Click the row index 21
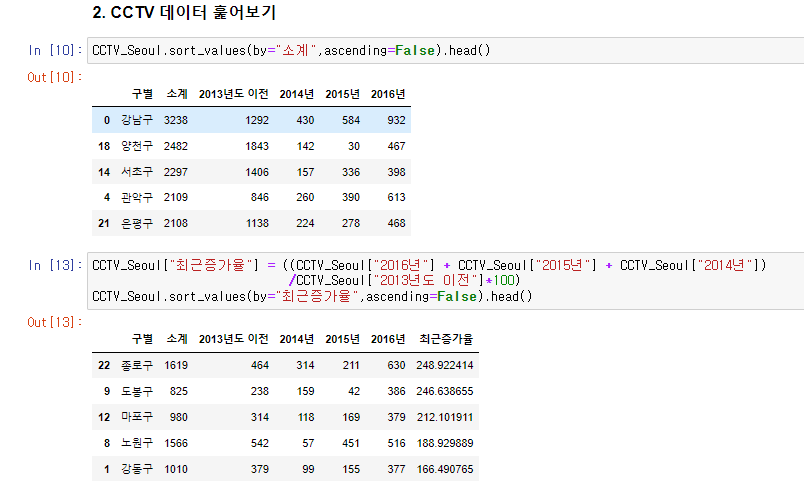This screenshot has width=804, height=493. point(104,223)
